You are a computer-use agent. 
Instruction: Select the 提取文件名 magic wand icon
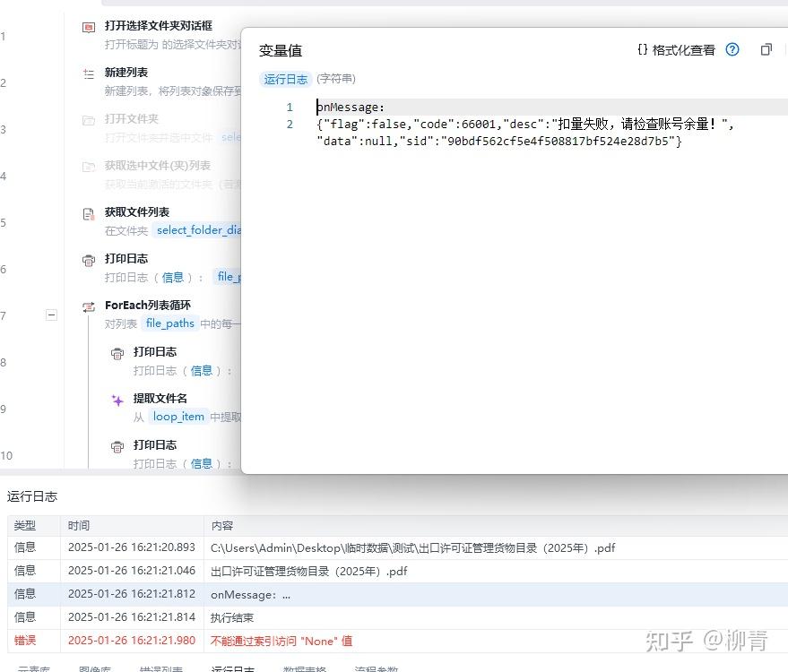pyautogui.click(x=117, y=398)
